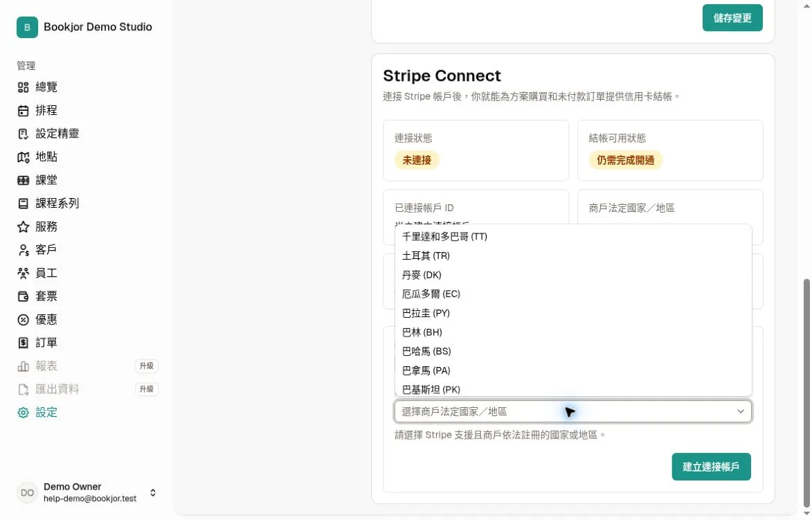The image size is (812, 520).
Task: Click the 設定 gear icon
Action: (23, 413)
